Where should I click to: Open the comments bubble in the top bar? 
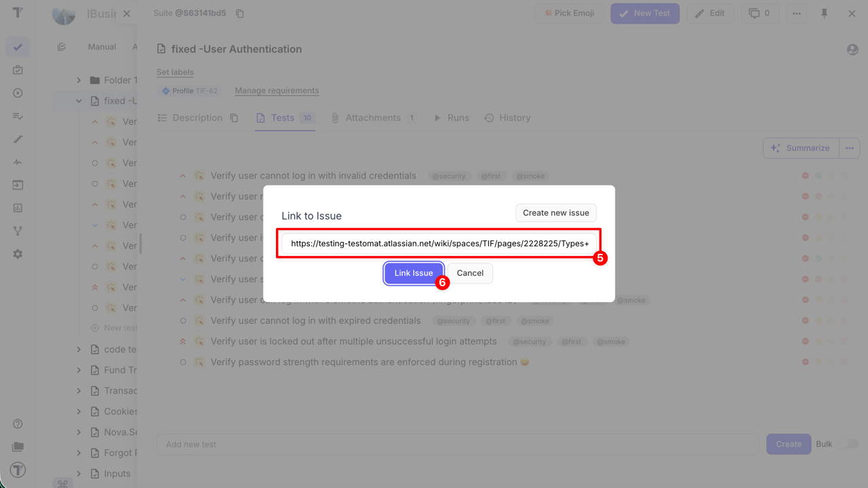coord(759,13)
